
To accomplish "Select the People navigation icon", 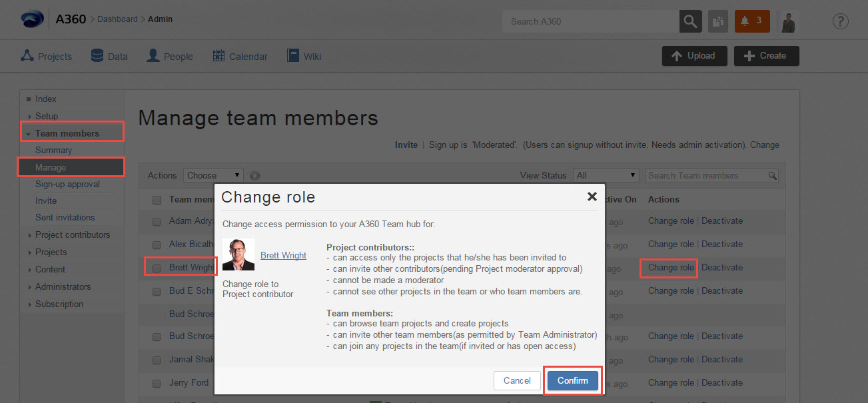I will [x=153, y=55].
